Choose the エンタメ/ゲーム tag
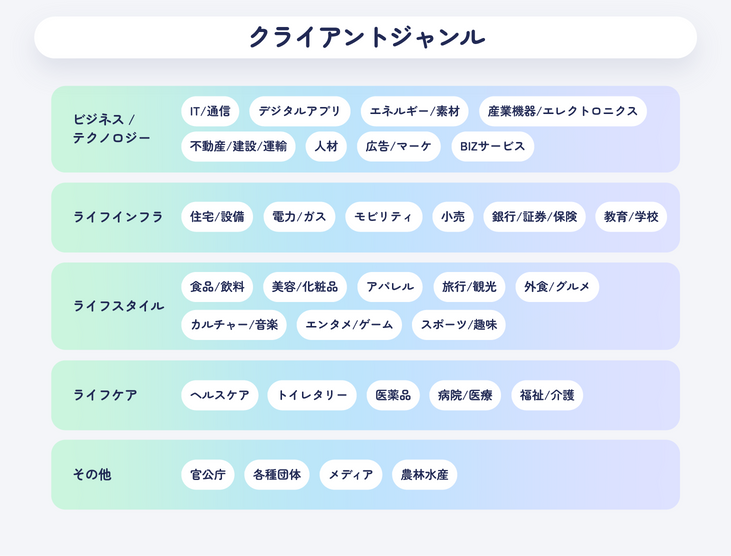Image resolution: width=731 pixels, height=556 pixels. 349,325
